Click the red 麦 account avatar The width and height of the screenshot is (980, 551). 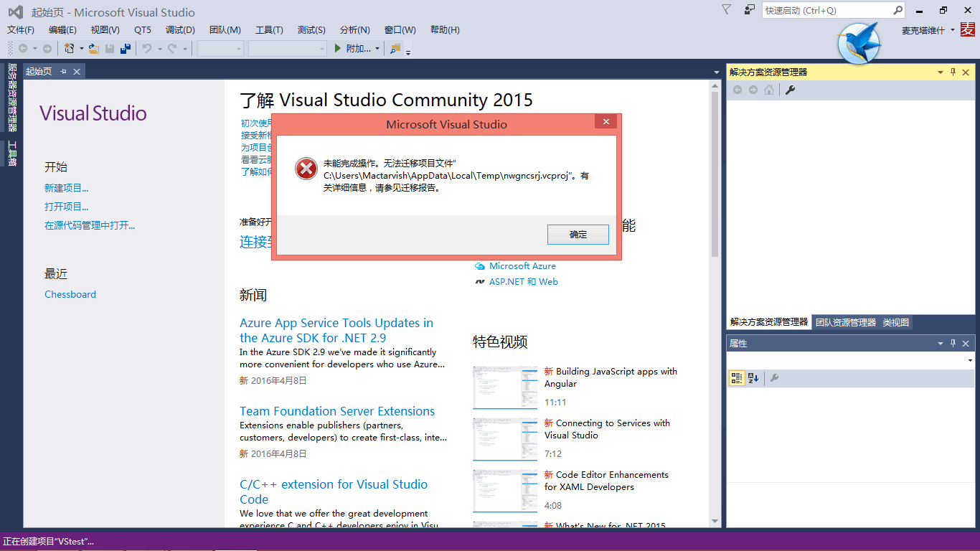(x=968, y=29)
